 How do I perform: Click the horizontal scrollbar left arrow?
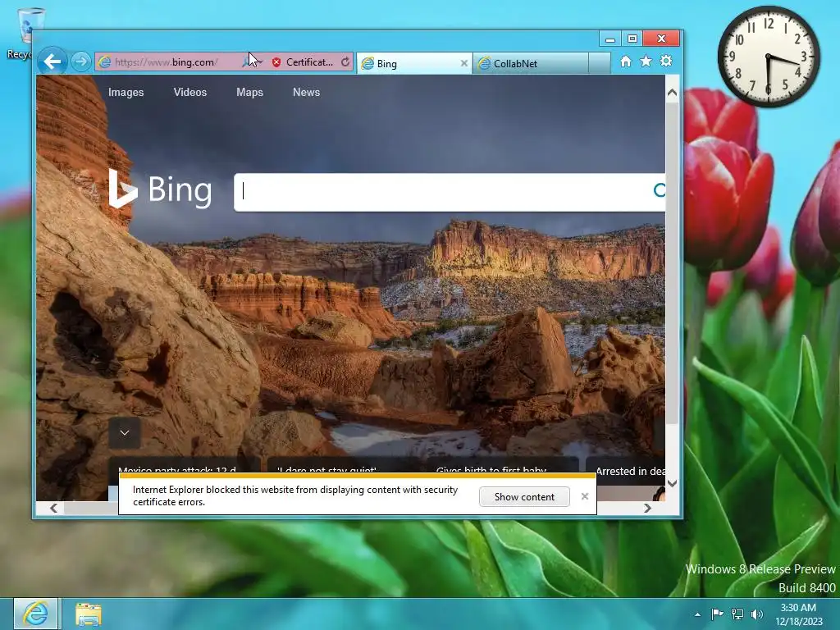click(x=53, y=508)
